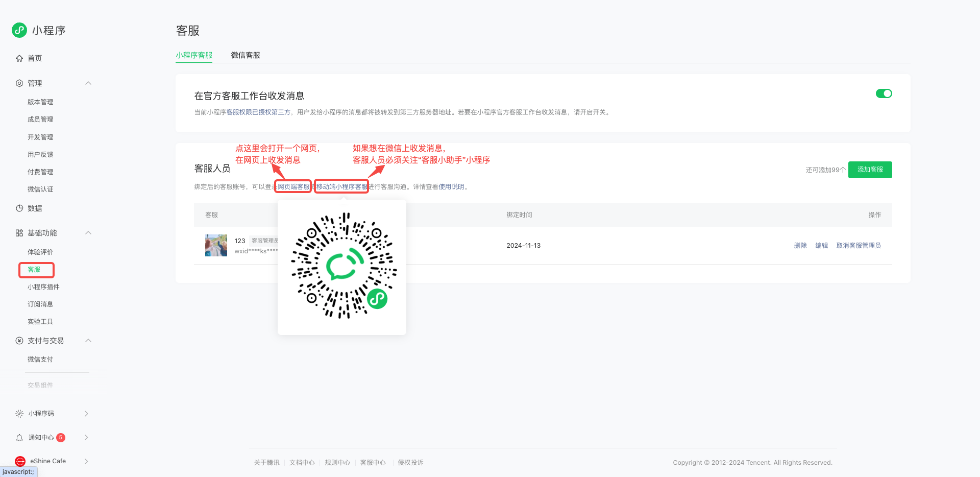
Task: Click the eShine Cafe account avatar
Action: click(20, 461)
